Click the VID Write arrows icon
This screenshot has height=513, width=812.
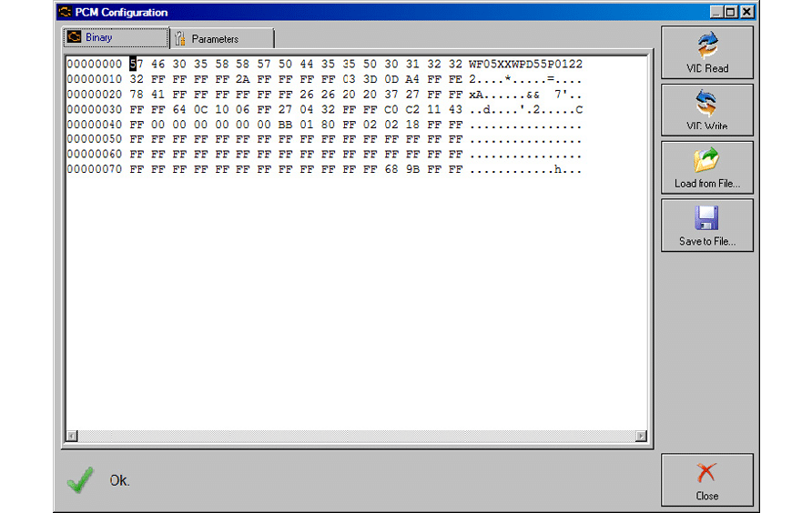[707, 103]
